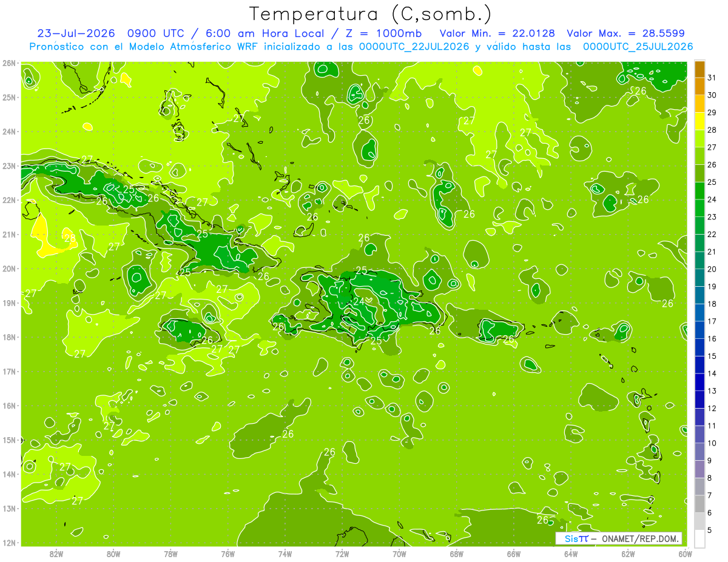This screenshot has width=728, height=562.
Task: Click the 'Sisπ' logo text
Action: coord(576,538)
